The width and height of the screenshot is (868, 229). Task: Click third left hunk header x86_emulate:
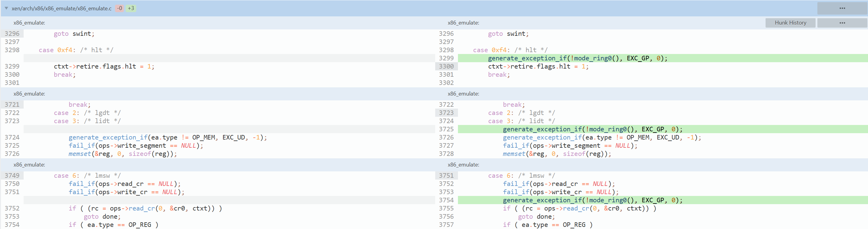coord(29,165)
